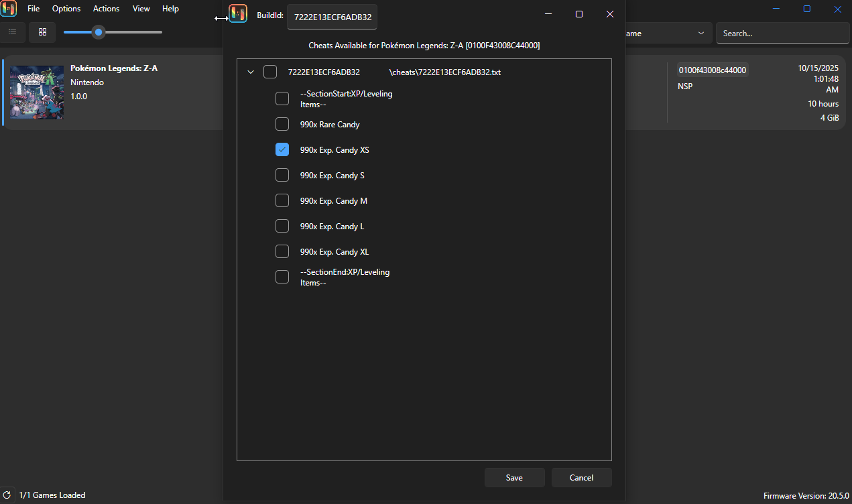Disable the 990x Exp. Candy XS cheat
The width and height of the screenshot is (852, 504).
click(282, 150)
